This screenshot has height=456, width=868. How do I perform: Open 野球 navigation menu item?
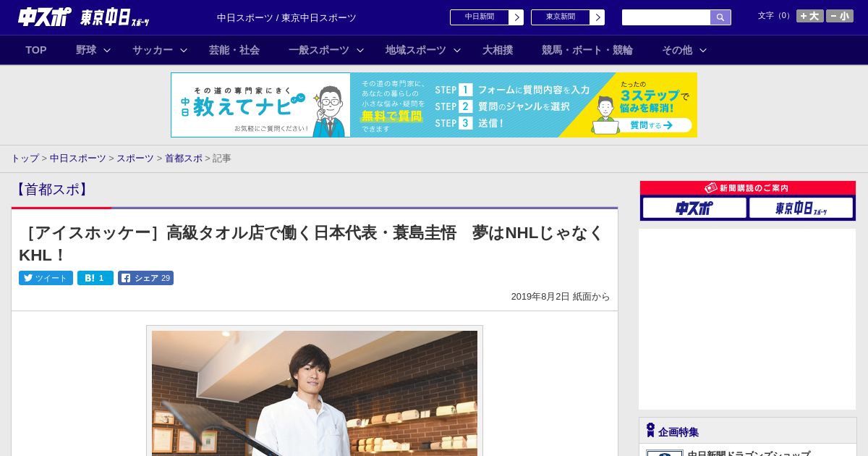tap(86, 50)
